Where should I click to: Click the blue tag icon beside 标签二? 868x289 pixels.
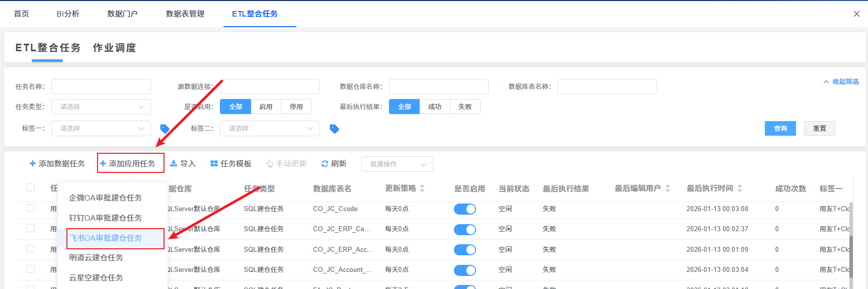(334, 129)
